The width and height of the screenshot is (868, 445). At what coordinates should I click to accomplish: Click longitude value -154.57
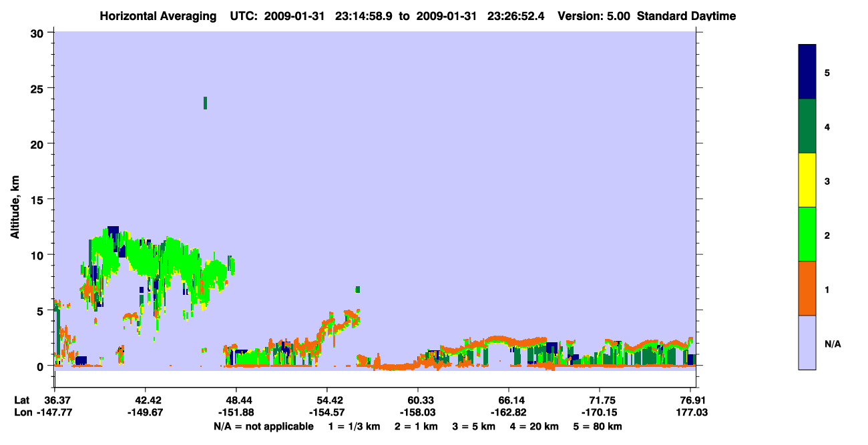(327, 412)
